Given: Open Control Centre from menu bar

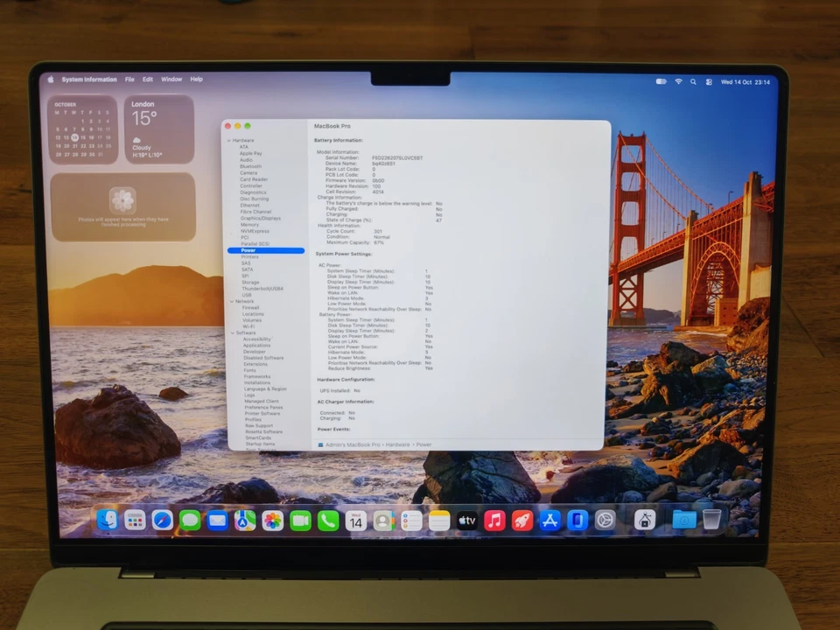Looking at the screenshot, I should click(709, 82).
